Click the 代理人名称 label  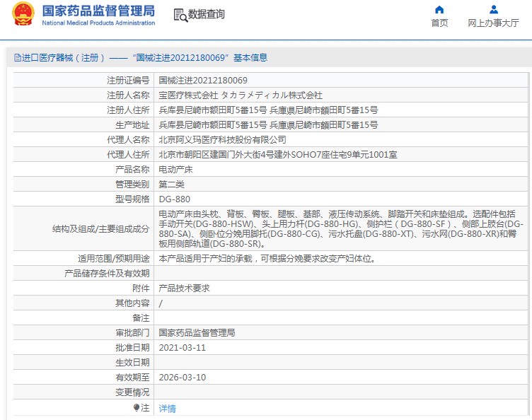point(128,140)
